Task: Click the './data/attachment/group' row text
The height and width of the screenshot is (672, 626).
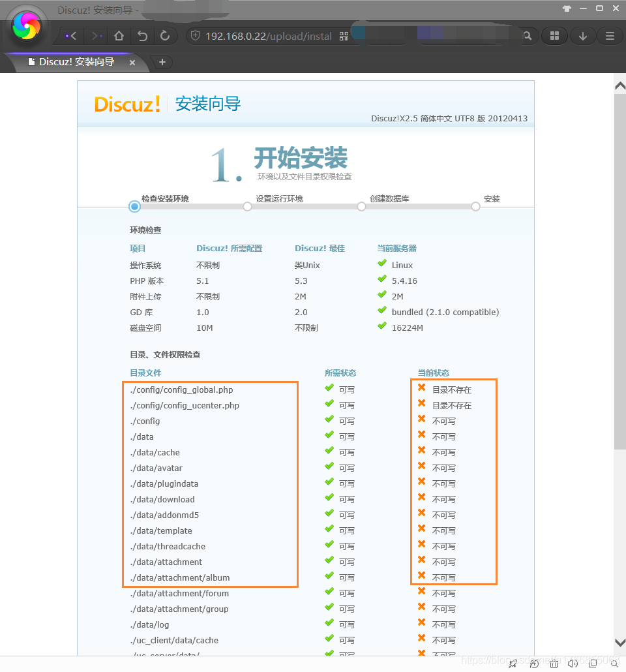Action: pyautogui.click(x=179, y=609)
